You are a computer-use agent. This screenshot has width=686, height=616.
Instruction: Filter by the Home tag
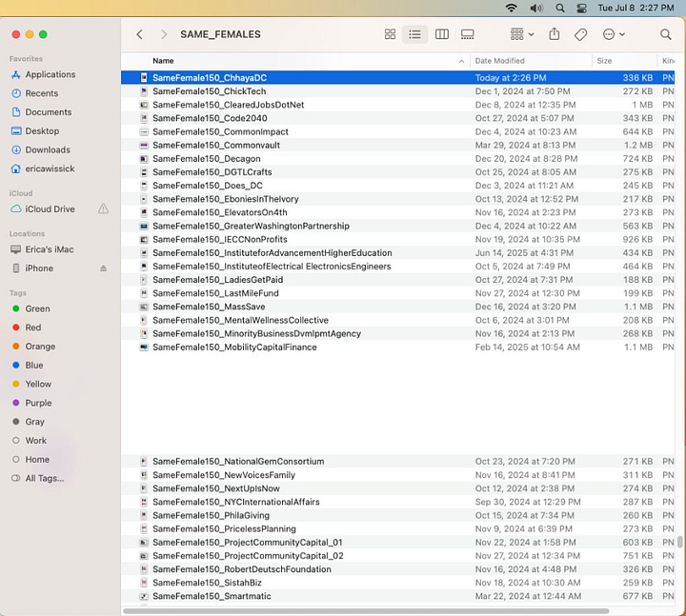(x=37, y=459)
